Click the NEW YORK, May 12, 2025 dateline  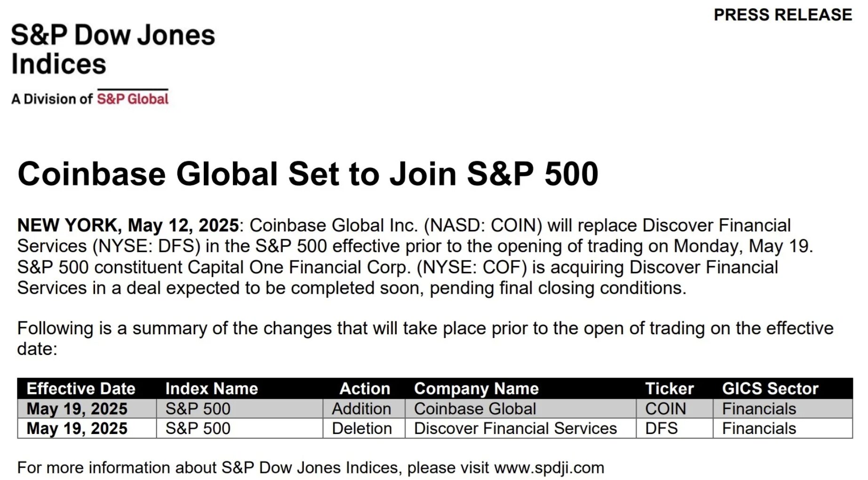point(128,226)
